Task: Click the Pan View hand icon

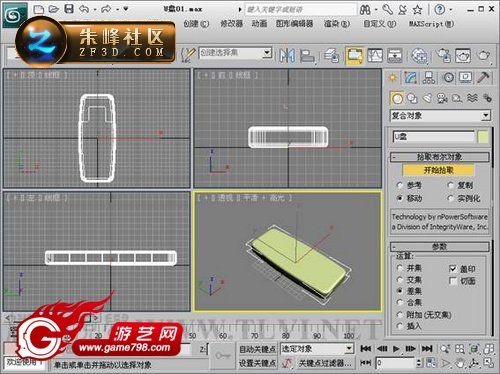Action: (x=460, y=363)
